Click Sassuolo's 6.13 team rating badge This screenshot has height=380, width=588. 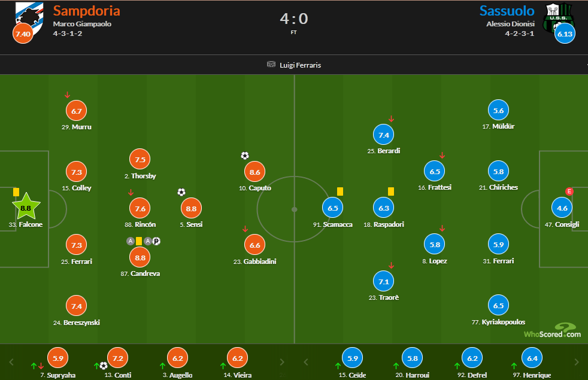565,34
